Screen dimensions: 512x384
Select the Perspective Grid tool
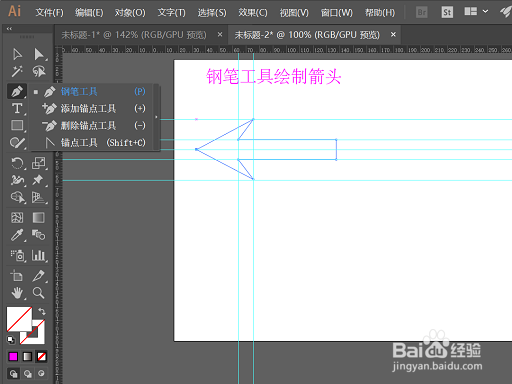pyautogui.click(x=39, y=197)
